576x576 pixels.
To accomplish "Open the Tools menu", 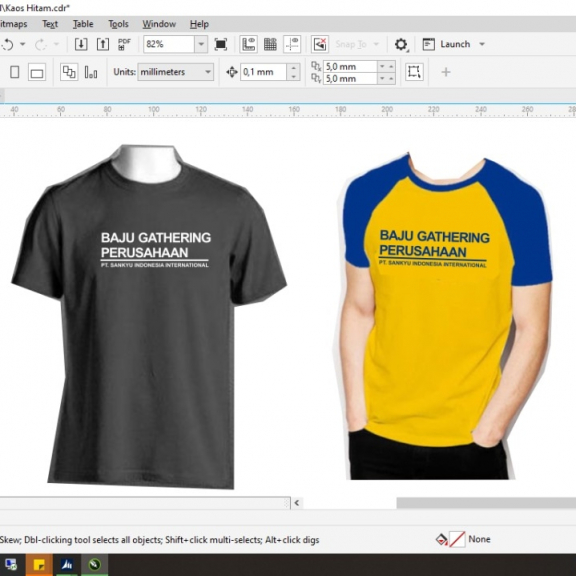I will (x=118, y=24).
